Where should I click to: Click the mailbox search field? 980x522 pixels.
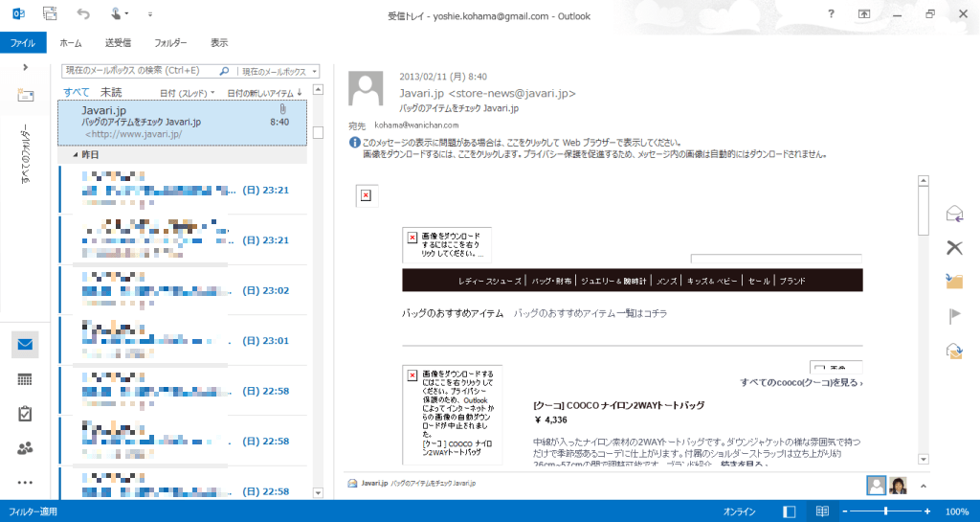pyautogui.click(x=141, y=71)
